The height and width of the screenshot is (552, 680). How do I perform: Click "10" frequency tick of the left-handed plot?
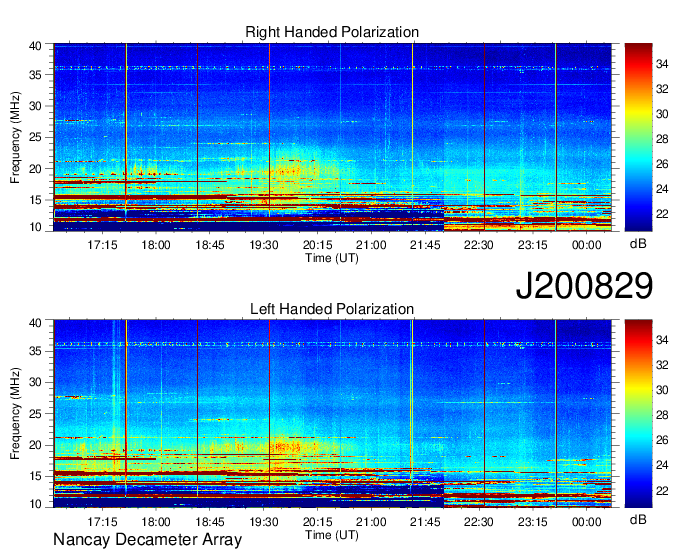pyautogui.click(x=35, y=504)
